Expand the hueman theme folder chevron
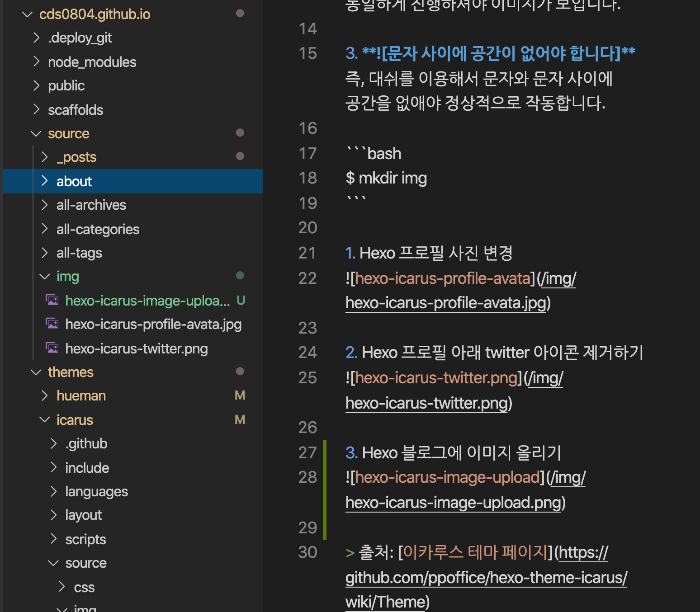The height and width of the screenshot is (612, 700). 45,395
